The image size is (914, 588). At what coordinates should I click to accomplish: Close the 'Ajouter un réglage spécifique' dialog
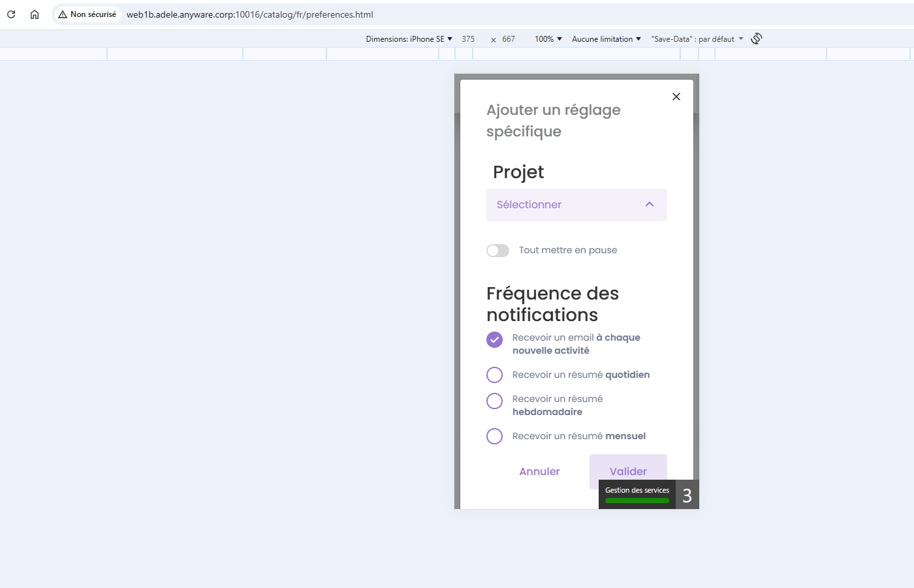[x=676, y=97]
